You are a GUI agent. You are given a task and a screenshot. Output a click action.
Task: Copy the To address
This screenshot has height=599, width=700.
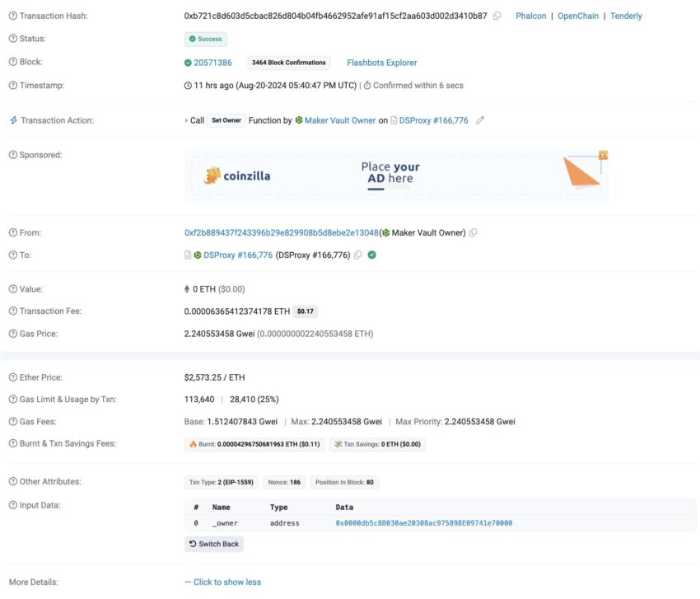357,255
